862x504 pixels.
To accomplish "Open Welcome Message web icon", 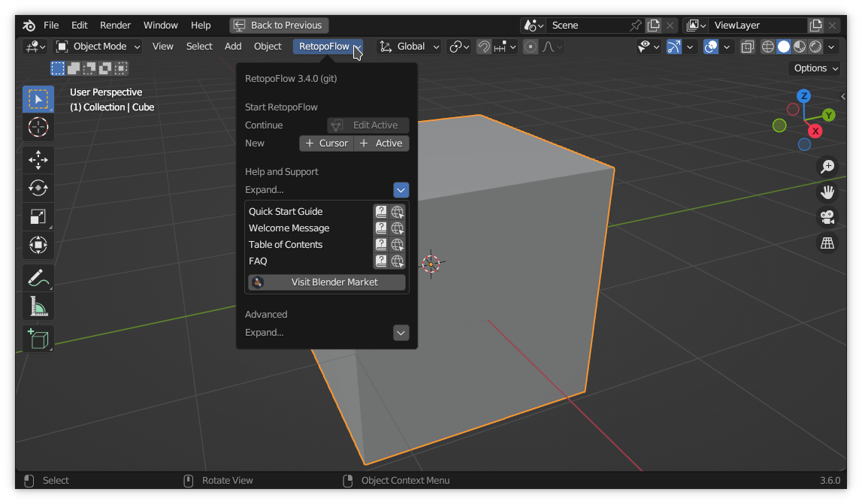I will click(398, 228).
